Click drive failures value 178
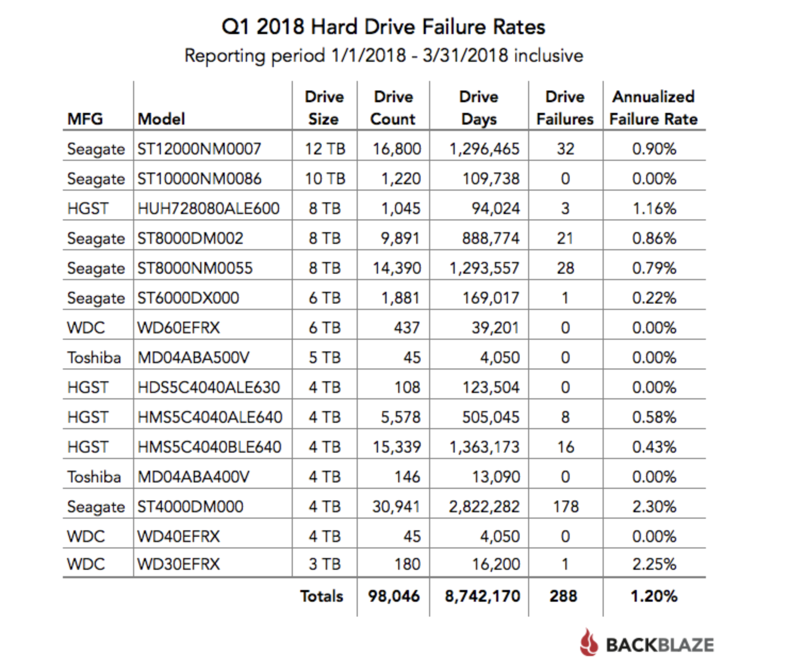806x672 pixels. (565, 506)
